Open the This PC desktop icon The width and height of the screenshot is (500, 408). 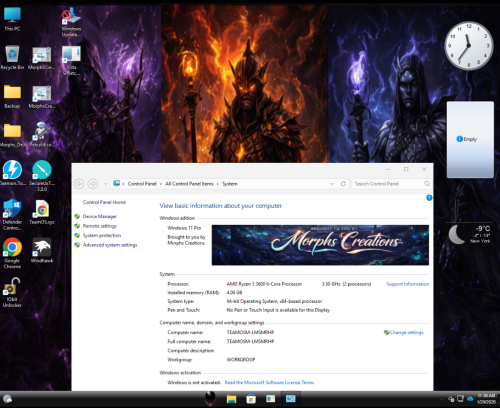(x=12, y=19)
